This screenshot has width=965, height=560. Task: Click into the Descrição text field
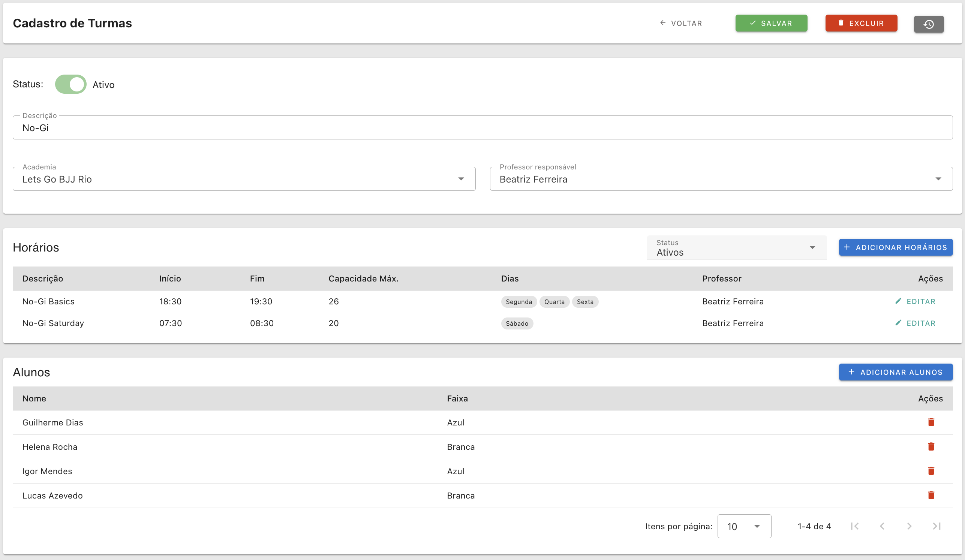[482, 128]
